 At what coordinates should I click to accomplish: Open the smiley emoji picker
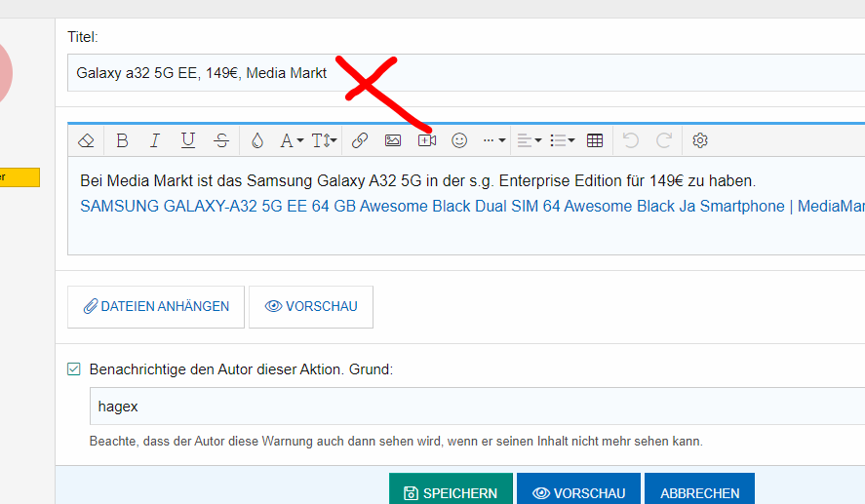(x=459, y=140)
